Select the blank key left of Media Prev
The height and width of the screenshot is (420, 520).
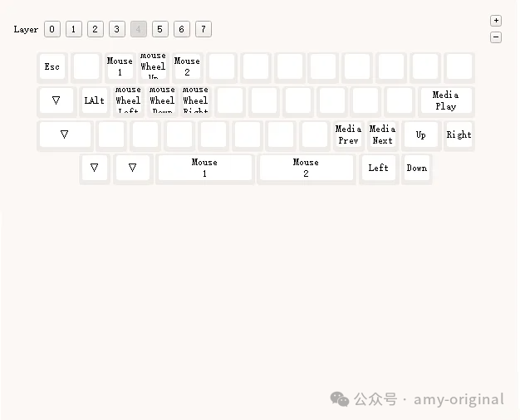click(x=314, y=135)
